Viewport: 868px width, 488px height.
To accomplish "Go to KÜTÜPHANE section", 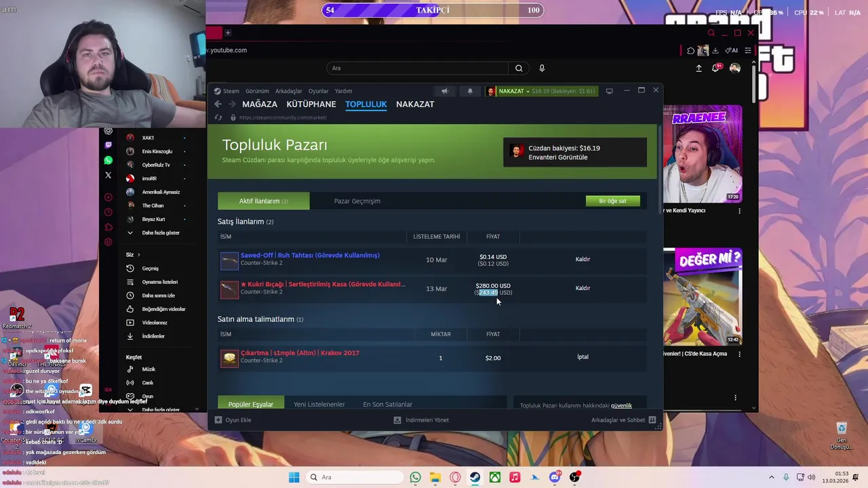I will (x=311, y=104).
